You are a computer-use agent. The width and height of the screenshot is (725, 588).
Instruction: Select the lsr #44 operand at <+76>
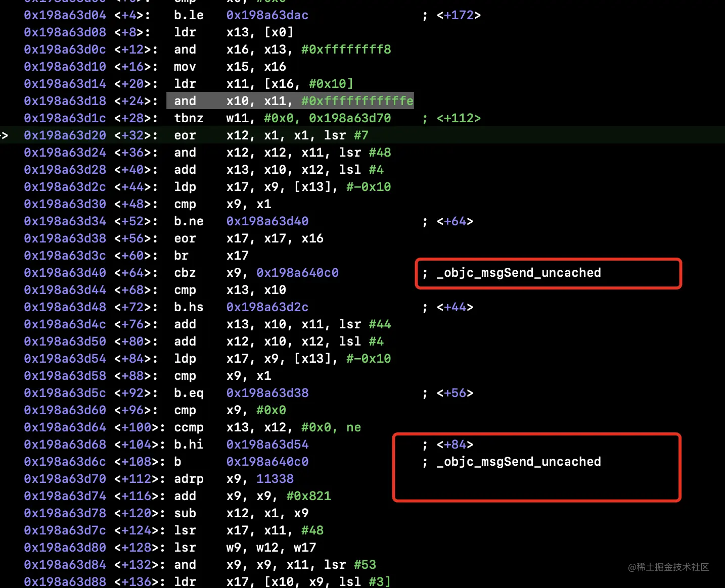tap(365, 324)
